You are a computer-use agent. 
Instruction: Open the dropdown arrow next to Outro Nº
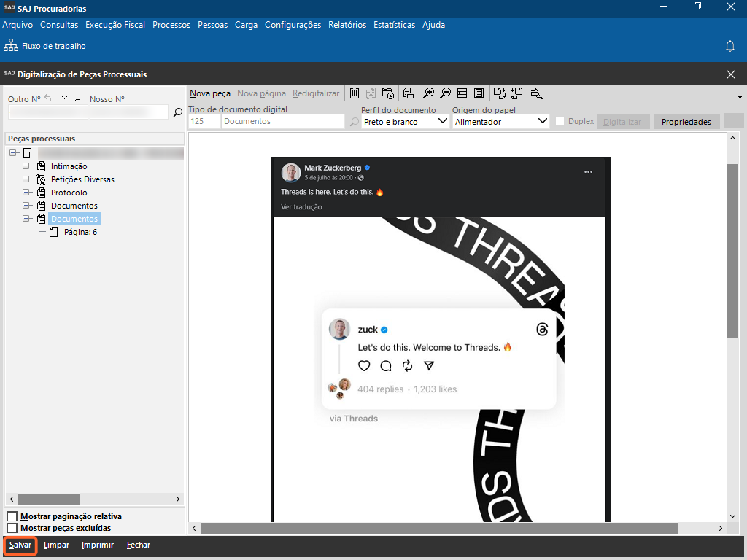[64, 98]
